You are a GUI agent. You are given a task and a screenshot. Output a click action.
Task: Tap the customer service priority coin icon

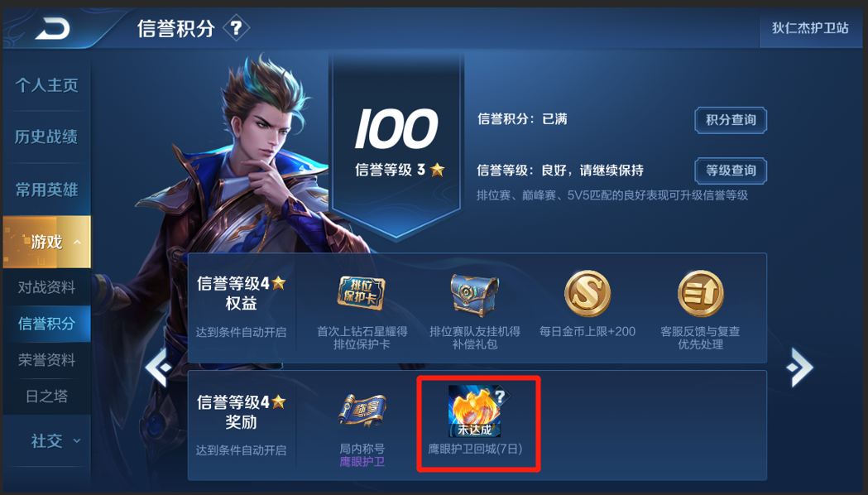point(700,294)
